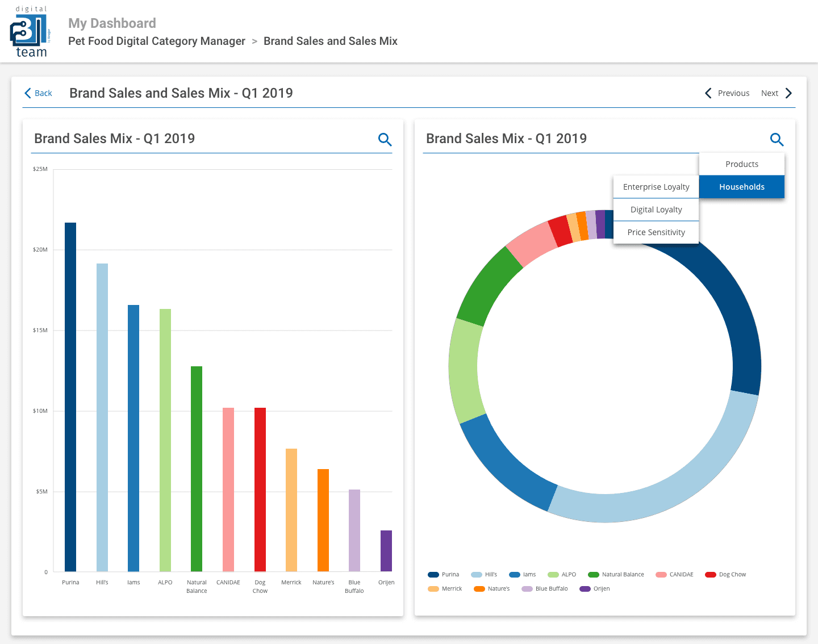The image size is (818, 644).
Task: Click the Dog Chow red bar
Action: tap(260, 490)
